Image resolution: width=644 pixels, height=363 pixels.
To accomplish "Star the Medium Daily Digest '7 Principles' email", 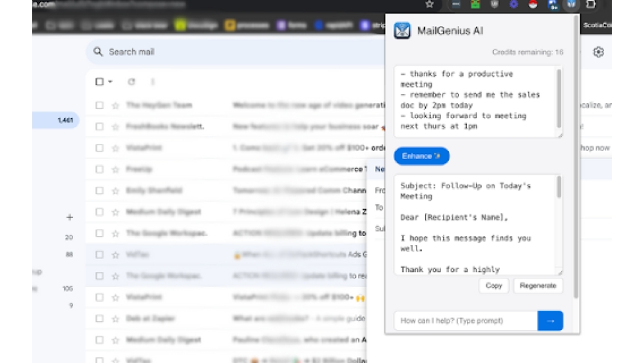I will click(x=115, y=212).
